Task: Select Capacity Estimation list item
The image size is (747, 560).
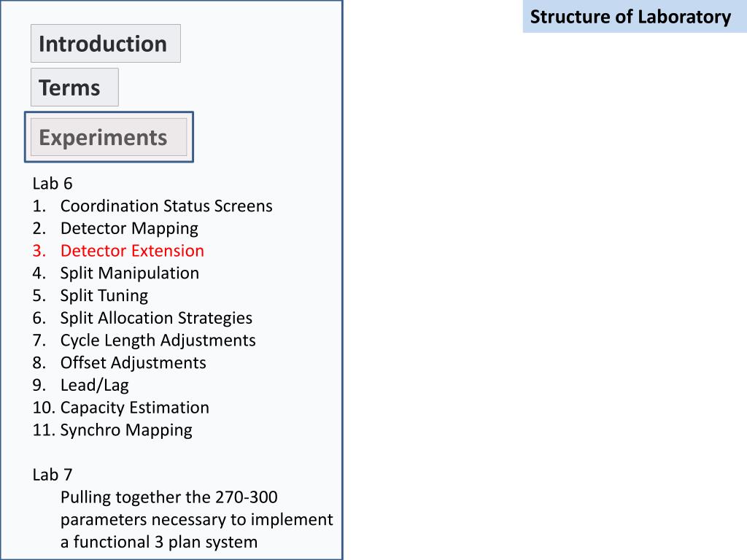Action: (x=121, y=407)
